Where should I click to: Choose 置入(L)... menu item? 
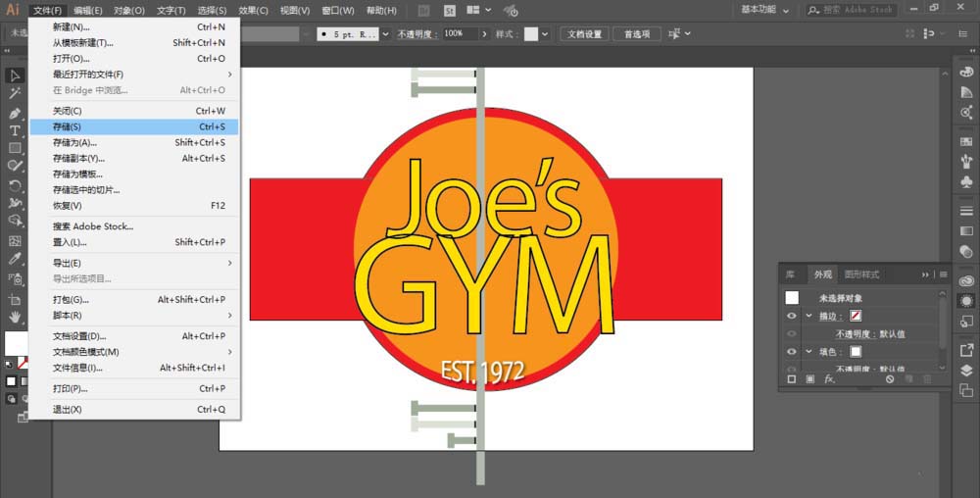pyautogui.click(x=134, y=242)
